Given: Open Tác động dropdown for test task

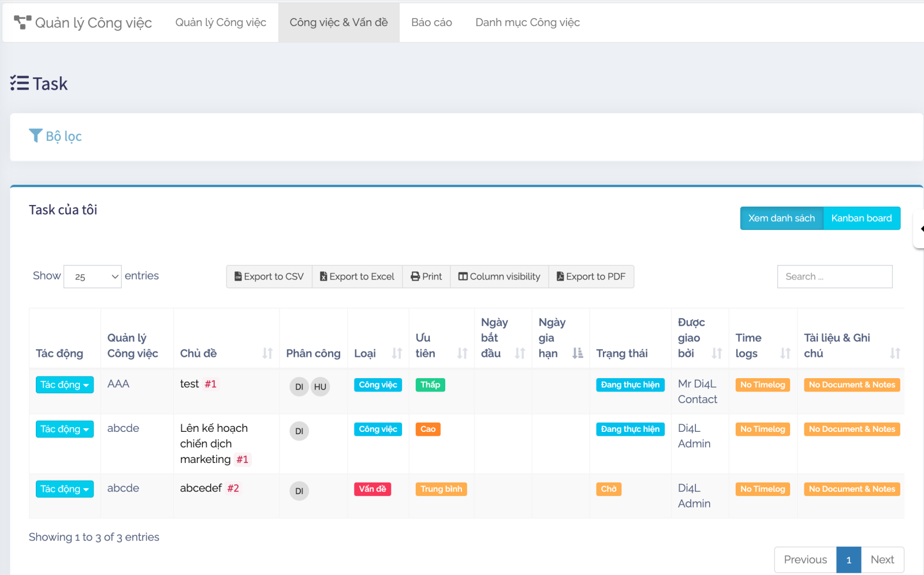Looking at the screenshot, I should [x=64, y=385].
